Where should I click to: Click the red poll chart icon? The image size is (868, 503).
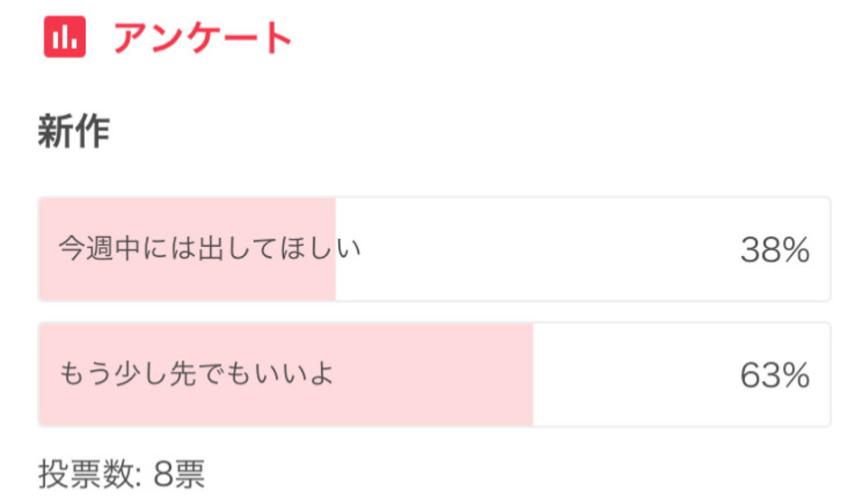(x=65, y=36)
